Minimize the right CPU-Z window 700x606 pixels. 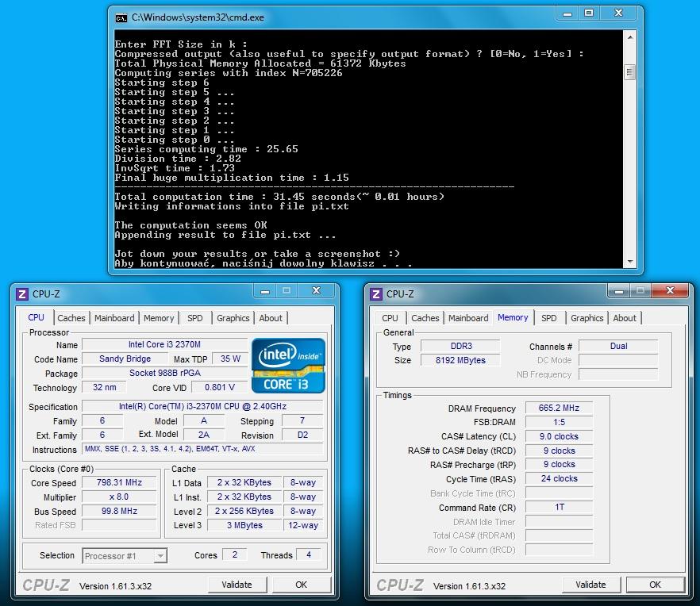pos(619,291)
